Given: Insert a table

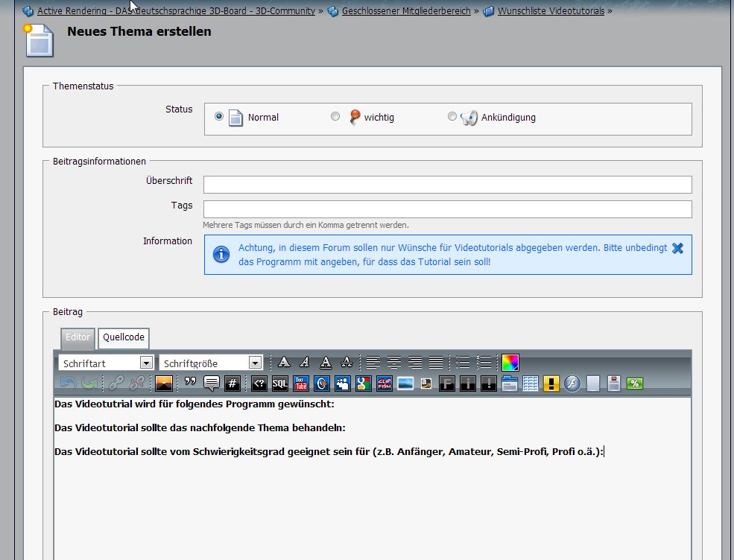Looking at the screenshot, I should (x=531, y=384).
